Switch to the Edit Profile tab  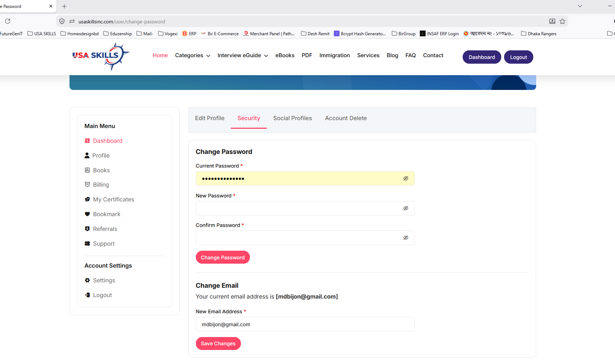pyautogui.click(x=210, y=118)
